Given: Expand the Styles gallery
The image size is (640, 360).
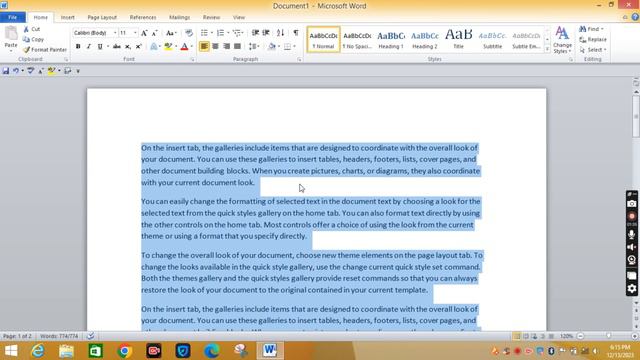Looking at the screenshot, I should pos(547,49).
